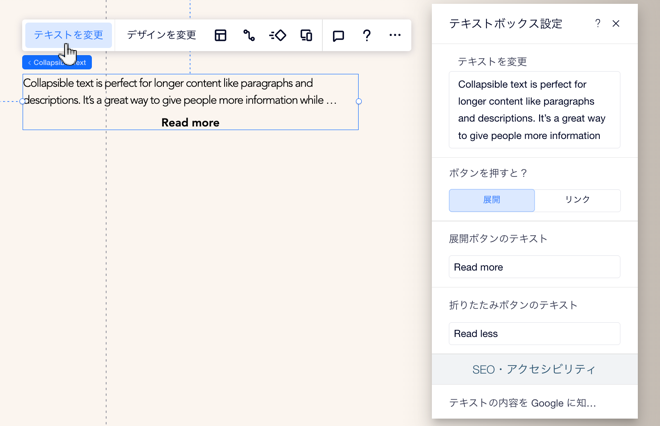
Task: Expand the SEO・アクセシビリティ section
Action: (535, 370)
